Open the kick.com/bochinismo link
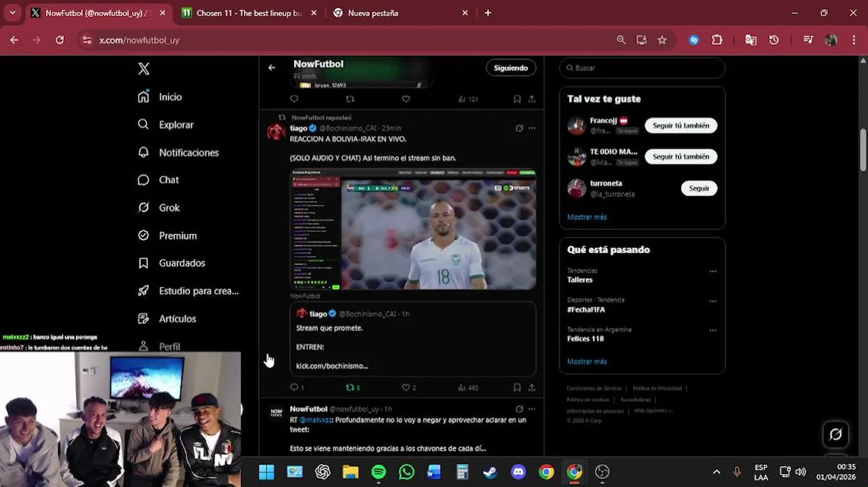The image size is (868, 487). 332,366
